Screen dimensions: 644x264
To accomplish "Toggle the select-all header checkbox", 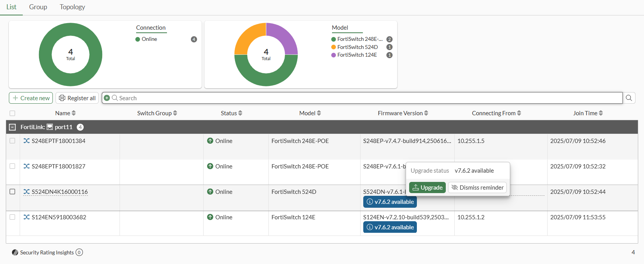I will point(12,113).
